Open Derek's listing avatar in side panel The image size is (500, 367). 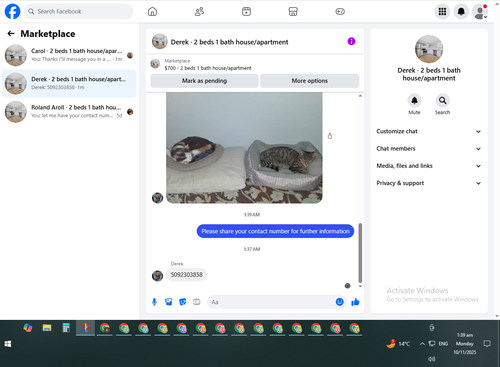(429, 49)
